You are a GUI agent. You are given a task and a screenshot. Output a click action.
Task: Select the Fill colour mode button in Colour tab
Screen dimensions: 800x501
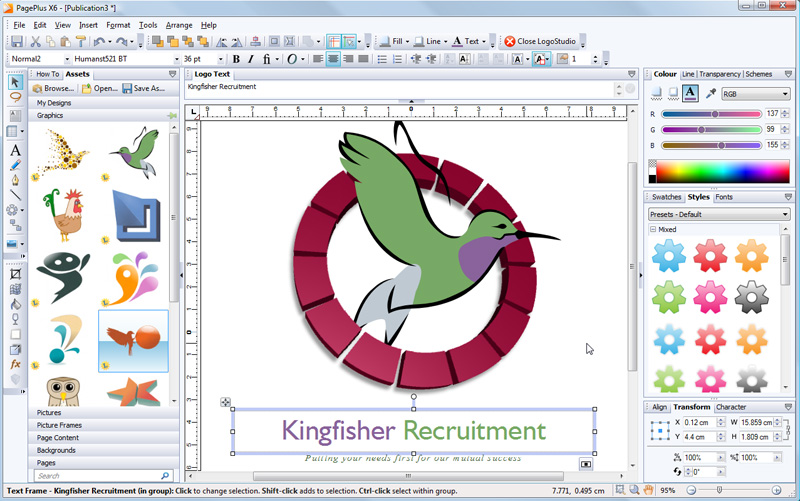[657, 93]
